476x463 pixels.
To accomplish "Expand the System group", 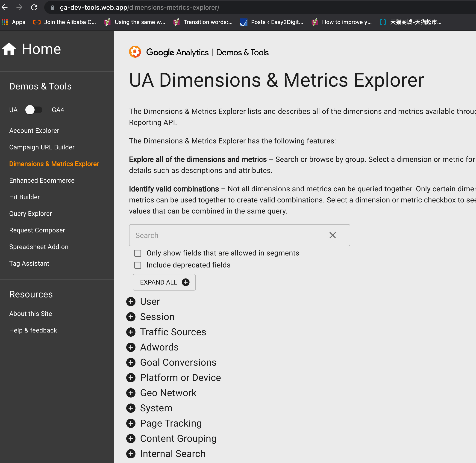I will [131, 408].
